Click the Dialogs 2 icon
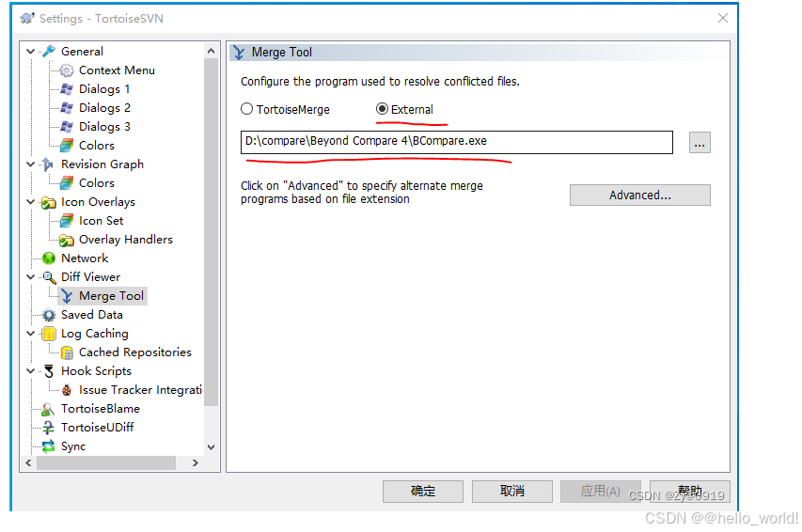802x532 pixels. [67, 108]
